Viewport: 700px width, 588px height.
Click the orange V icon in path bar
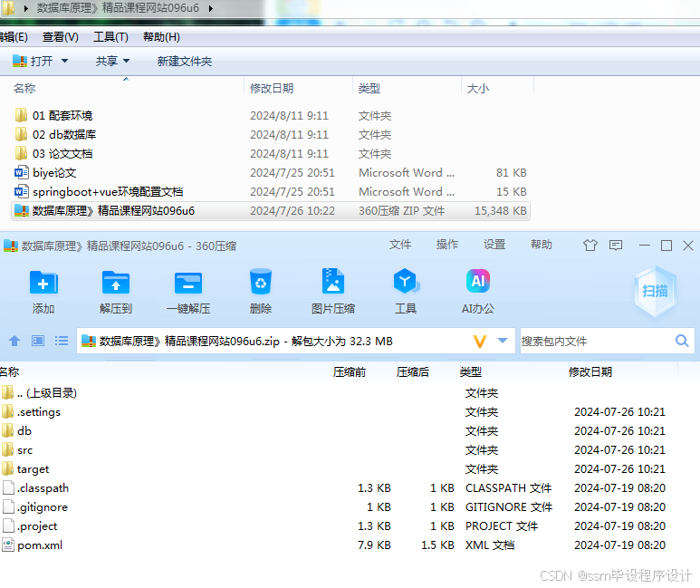click(479, 342)
